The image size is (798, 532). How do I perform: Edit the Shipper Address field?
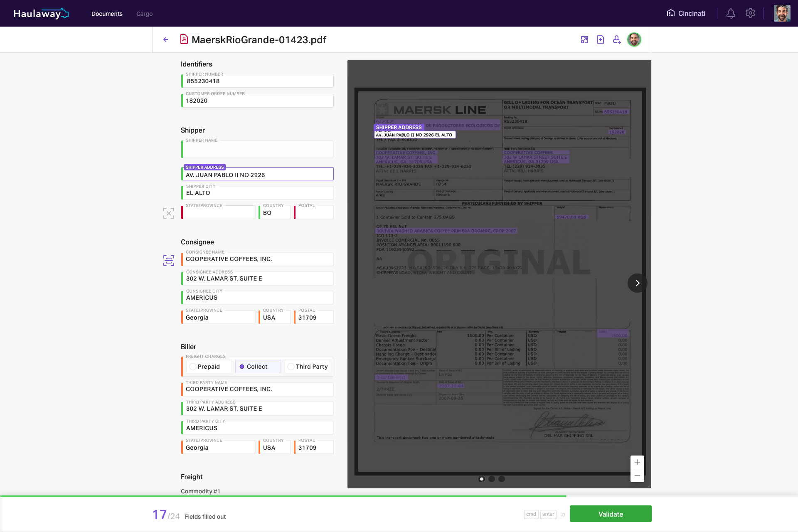(258, 174)
